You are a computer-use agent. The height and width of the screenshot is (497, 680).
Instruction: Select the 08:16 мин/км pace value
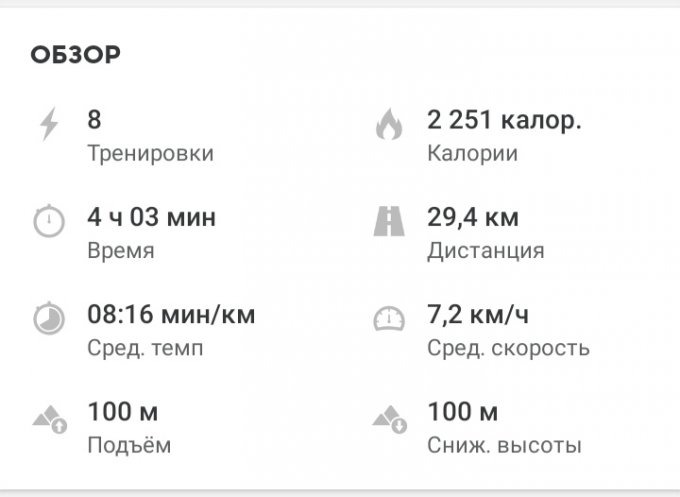[171, 315]
